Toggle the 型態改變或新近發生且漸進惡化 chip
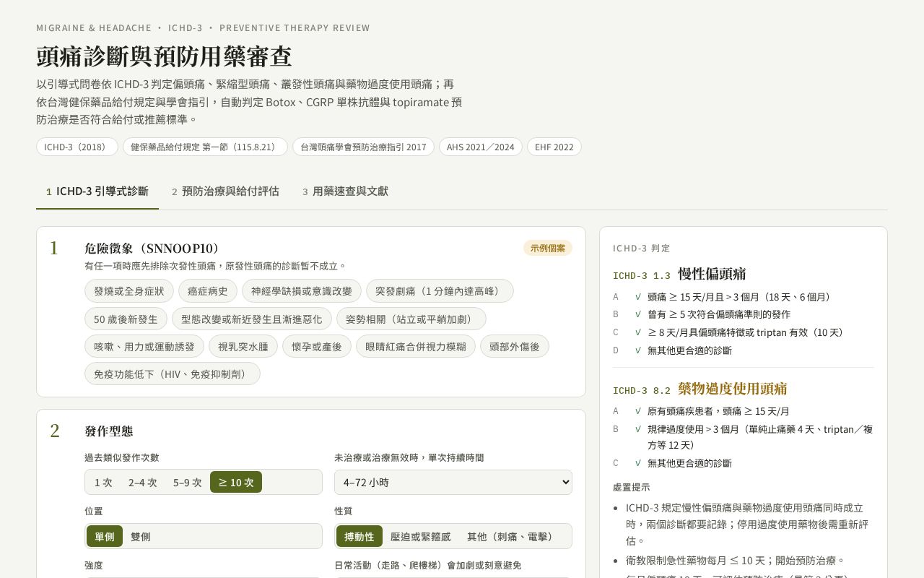Screen dimensions: 924x578 coord(252,319)
